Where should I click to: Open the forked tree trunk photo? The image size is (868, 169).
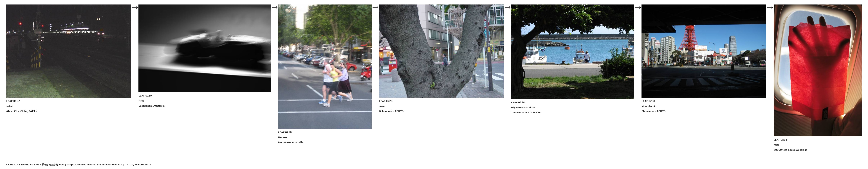[x=441, y=51]
